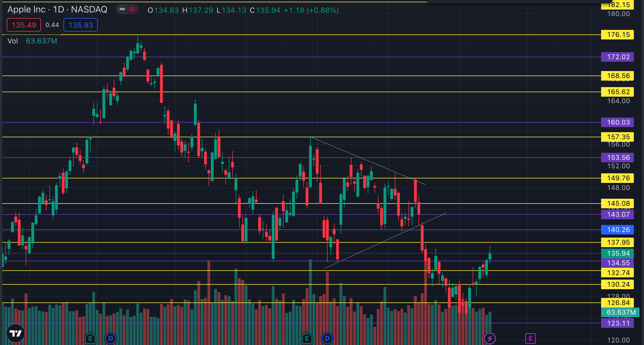The height and width of the screenshot is (345, 644).
Task: Click the Vol indicator label
Action: click(x=13, y=41)
